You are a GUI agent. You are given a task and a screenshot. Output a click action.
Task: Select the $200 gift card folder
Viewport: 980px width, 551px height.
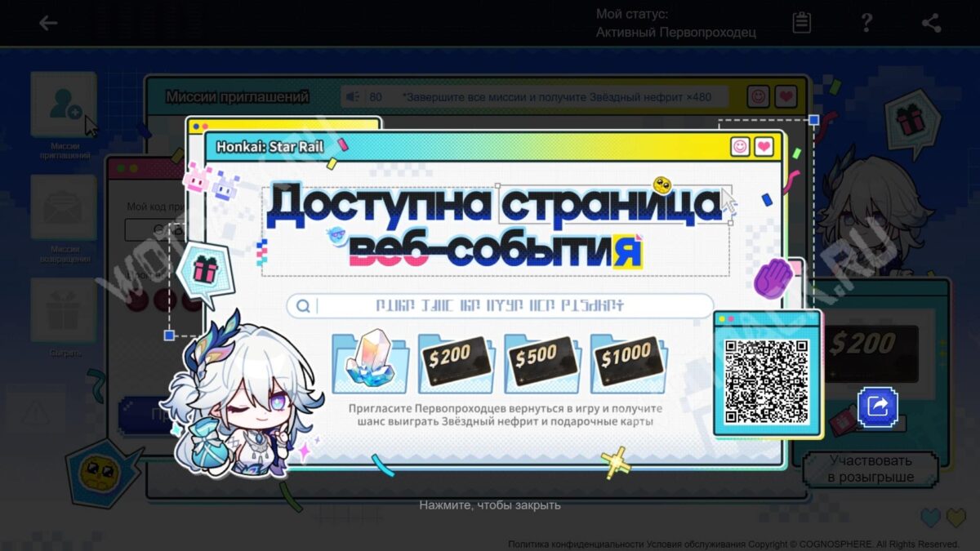pos(456,359)
